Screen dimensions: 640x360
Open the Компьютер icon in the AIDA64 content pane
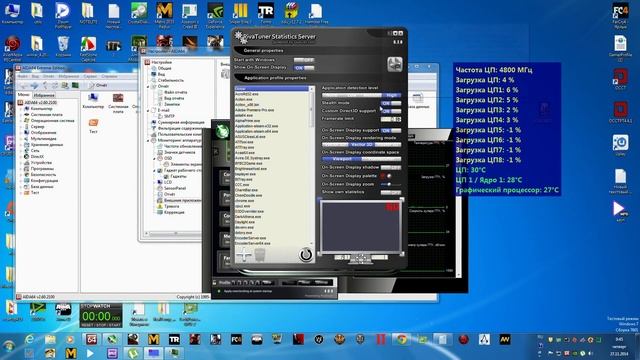(93, 101)
